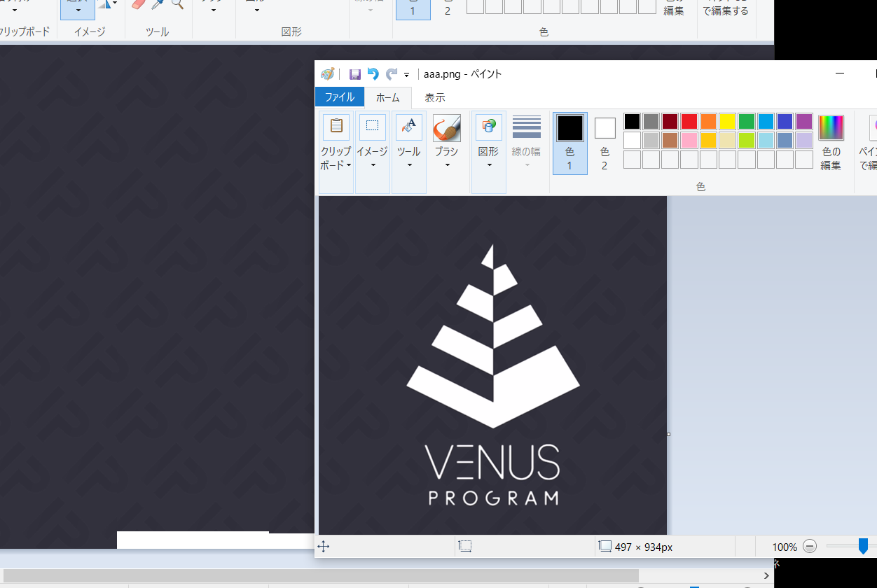Pick the light gray palette swatch
The height and width of the screenshot is (588, 877).
coord(651,141)
